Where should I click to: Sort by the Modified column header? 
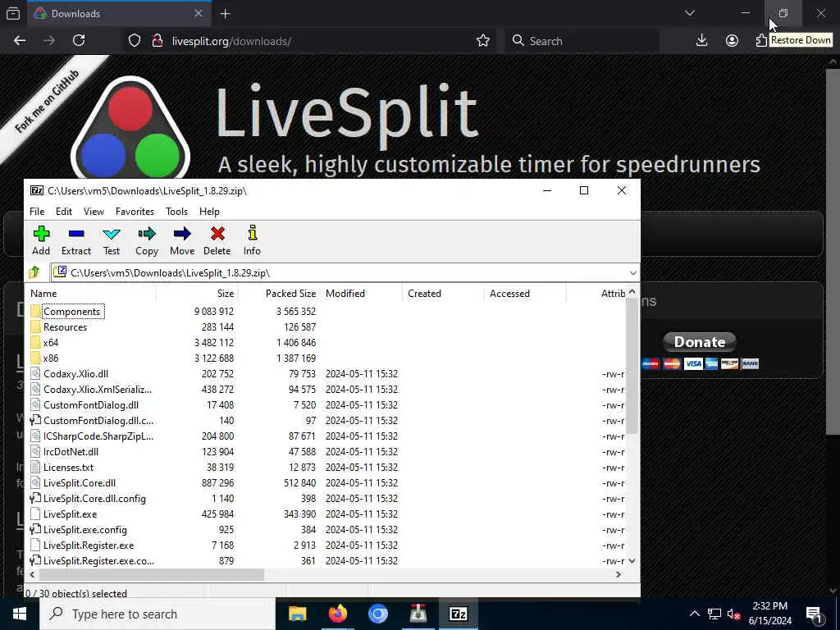click(361, 294)
